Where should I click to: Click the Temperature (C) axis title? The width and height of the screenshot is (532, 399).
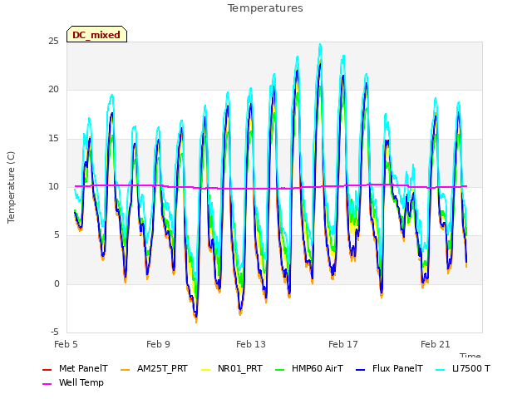pos(11,187)
